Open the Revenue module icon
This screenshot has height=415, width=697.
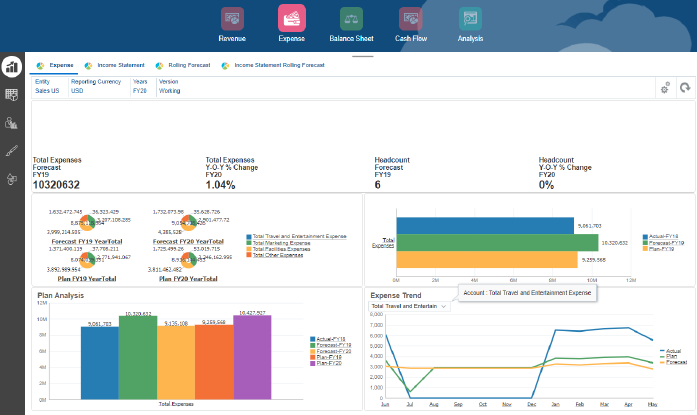[x=232, y=19]
